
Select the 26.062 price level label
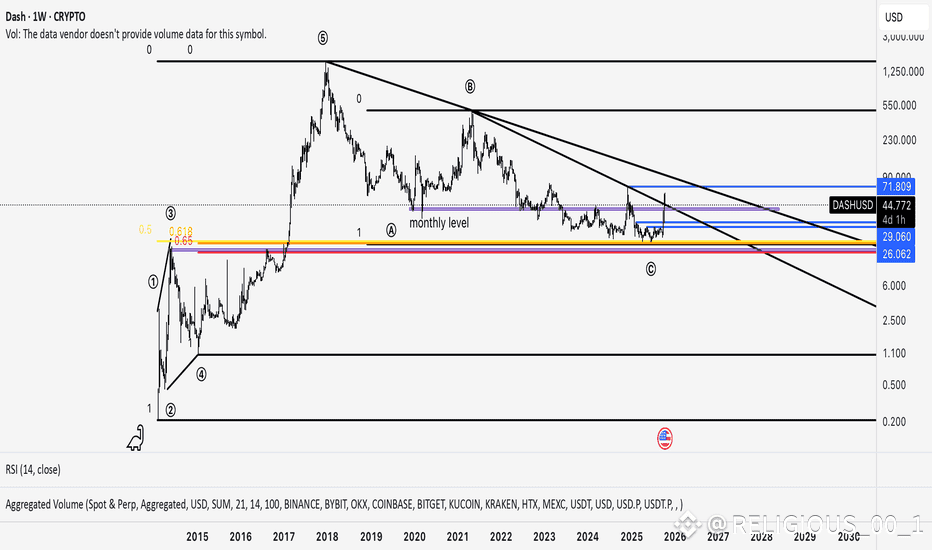pos(896,254)
